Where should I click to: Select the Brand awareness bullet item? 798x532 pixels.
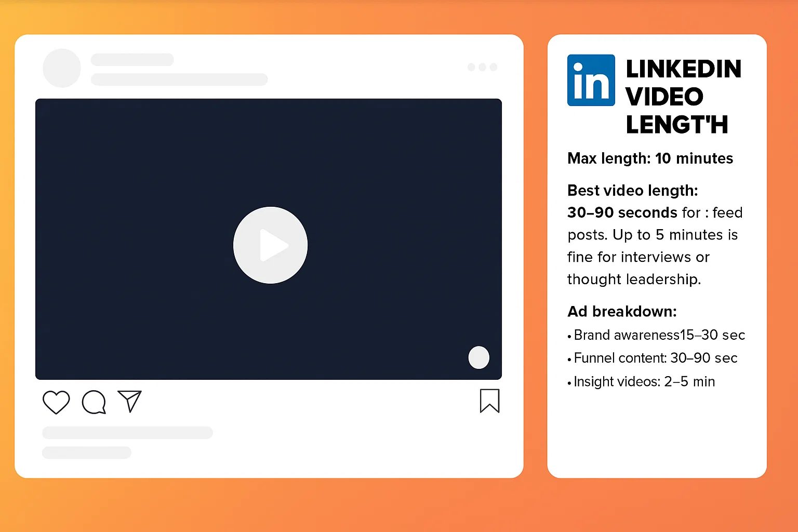point(658,335)
